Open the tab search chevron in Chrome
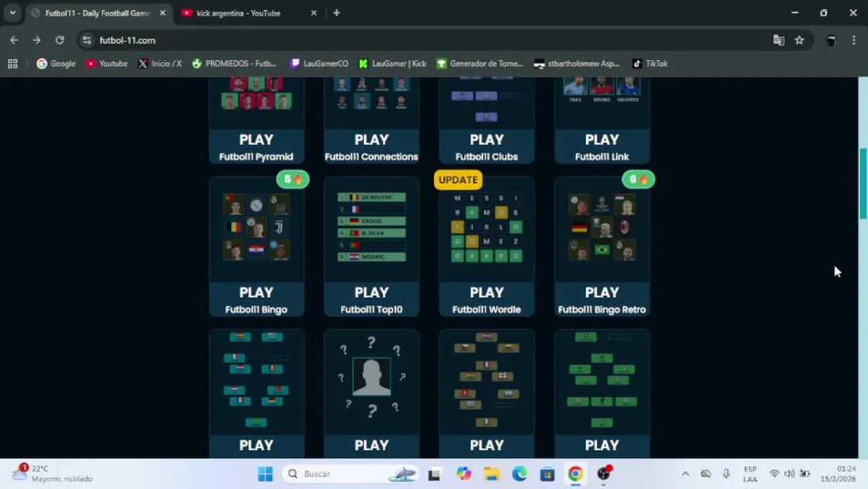The height and width of the screenshot is (489, 868). [12, 13]
